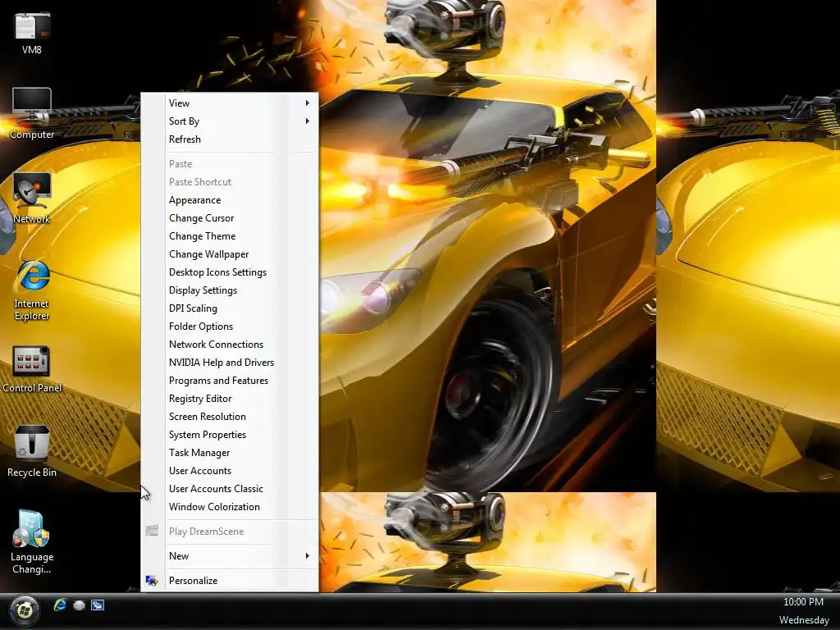Screen dimensions: 840x630
Task: Select the Computer desktop icon
Action: pyautogui.click(x=32, y=113)
